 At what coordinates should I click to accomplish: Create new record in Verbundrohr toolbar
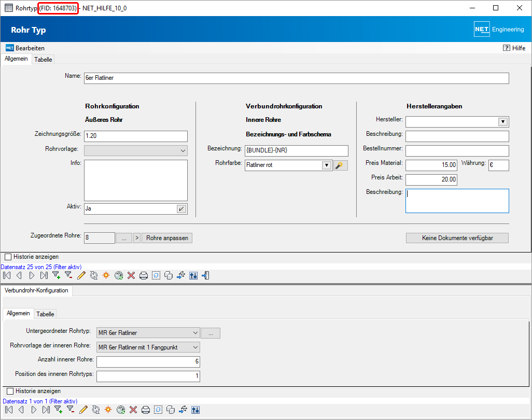click(x=108, y=410)
